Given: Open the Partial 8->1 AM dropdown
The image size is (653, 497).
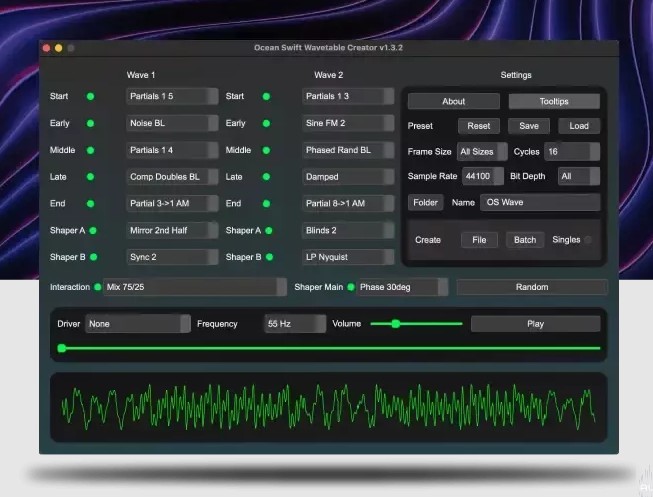Looking at the screenshot, I should [x=348, y=203].
